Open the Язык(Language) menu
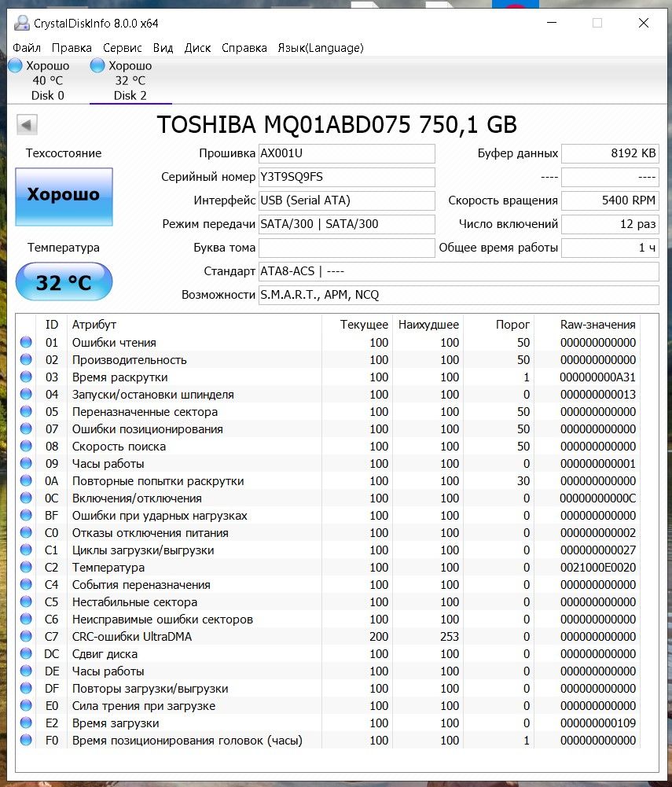The height and width of the screenshot is (787, 672). coord(321,48)
